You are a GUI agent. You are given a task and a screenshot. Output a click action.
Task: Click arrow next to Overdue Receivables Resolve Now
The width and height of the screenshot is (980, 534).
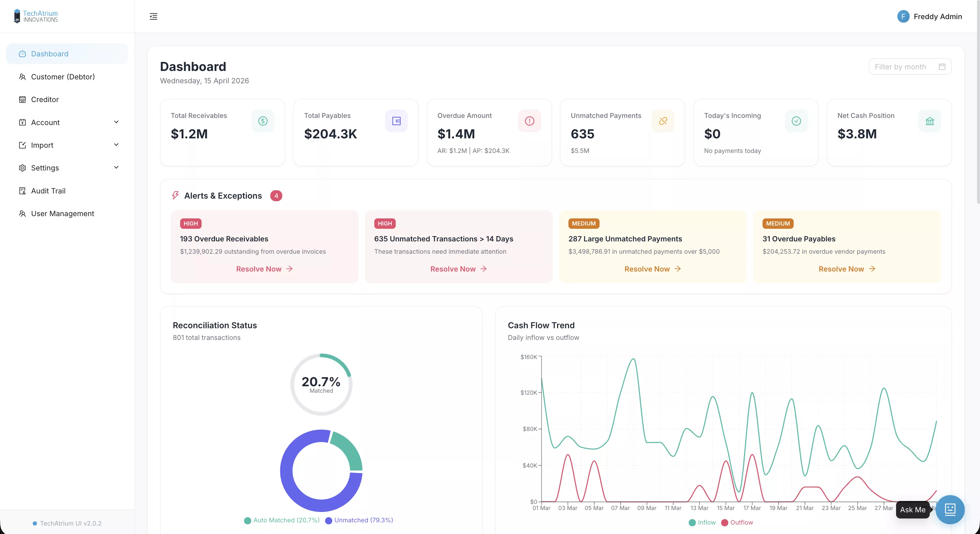point(289,269)
